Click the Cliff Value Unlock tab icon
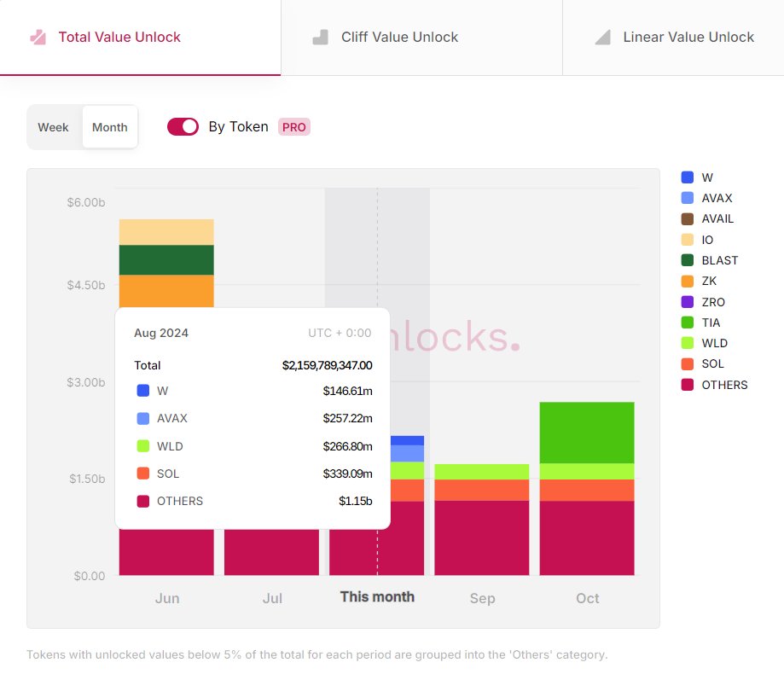 pos(321,37)
